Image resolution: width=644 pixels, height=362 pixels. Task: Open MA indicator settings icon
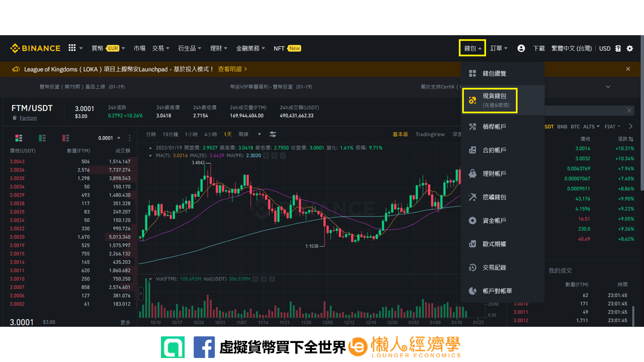(x=275, y=156)
